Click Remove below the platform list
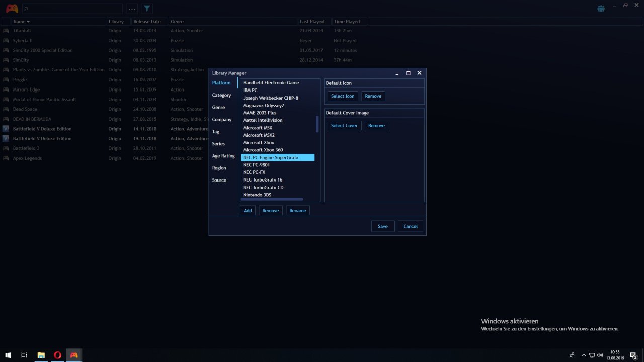The width and height of the screenshot is (644, 362). 271,211
